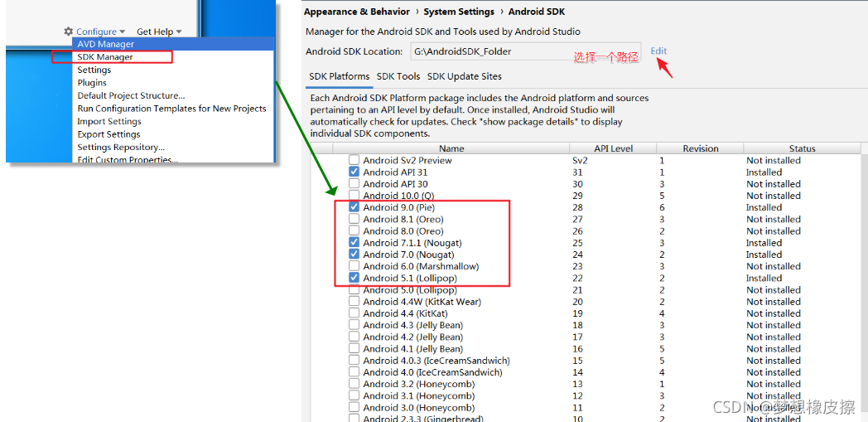
Task: Click the System Settings breadcrumb
Action: coord(459,12)
